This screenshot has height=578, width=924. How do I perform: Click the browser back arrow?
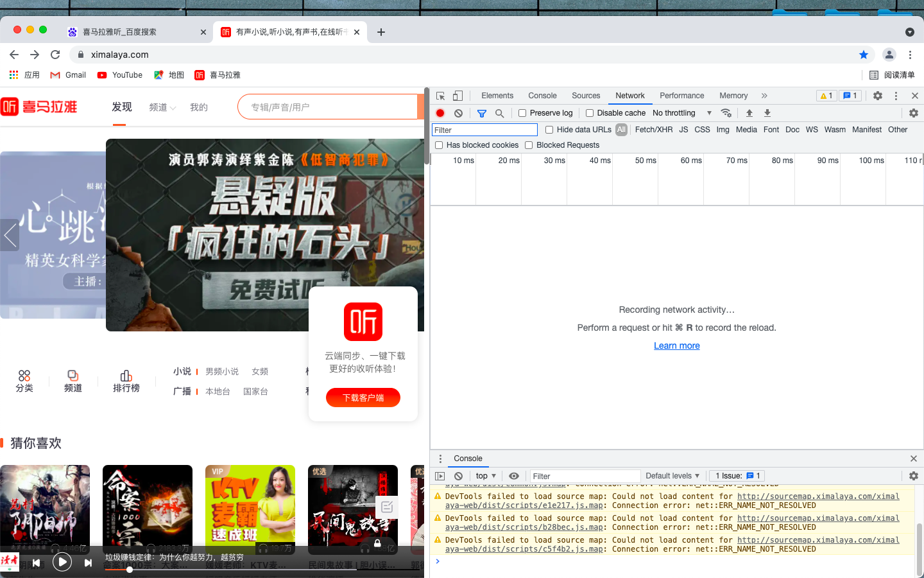click(x=14, y=55)
